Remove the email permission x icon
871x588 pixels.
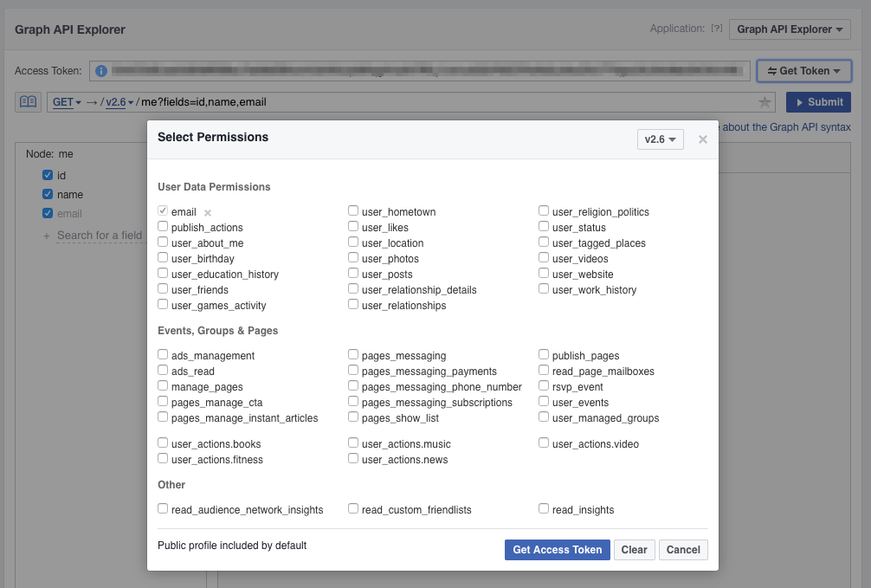tap(208, 213)
